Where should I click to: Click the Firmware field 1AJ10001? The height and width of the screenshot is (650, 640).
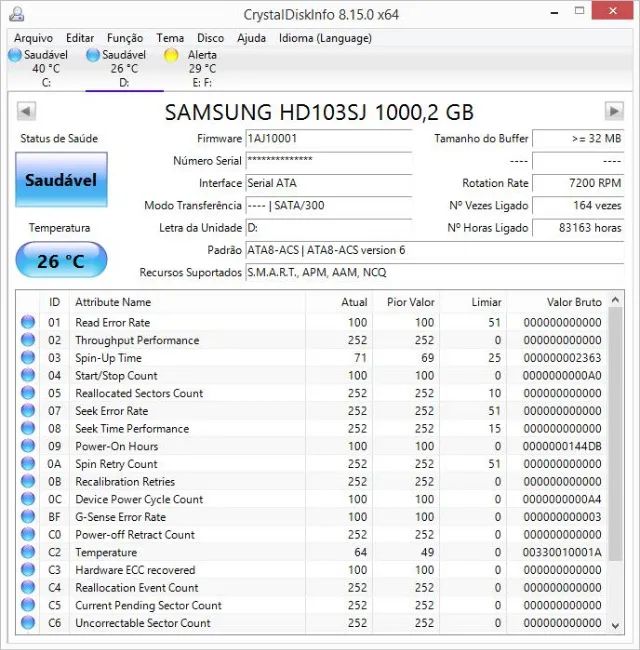329,138
